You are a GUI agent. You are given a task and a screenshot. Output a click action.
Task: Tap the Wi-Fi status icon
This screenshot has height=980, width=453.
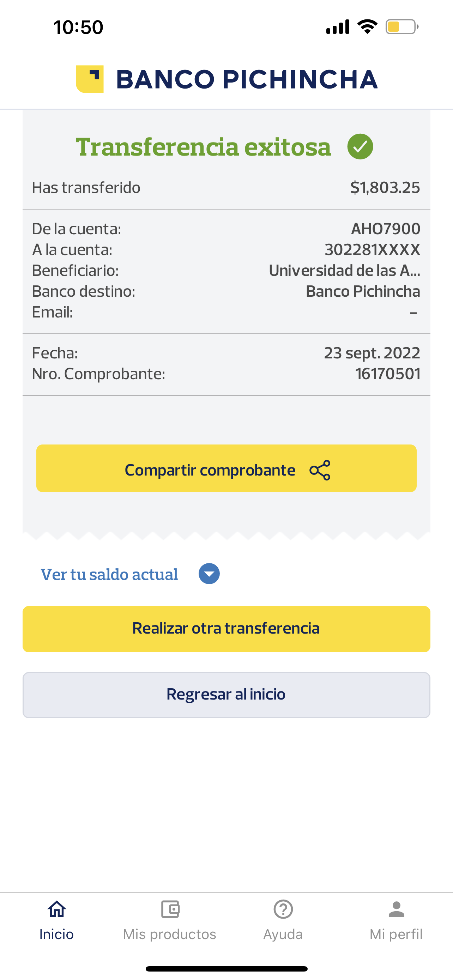pyautogui.click(x=367, y=26)
